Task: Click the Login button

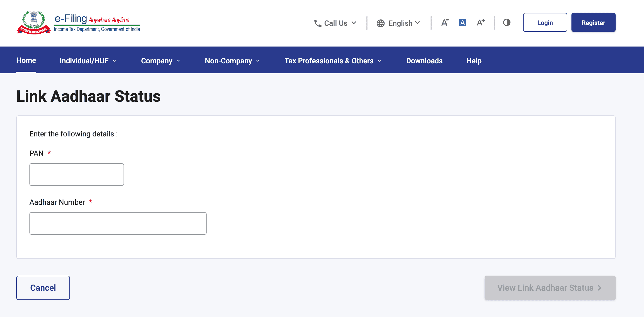Action: coord(545,22)
